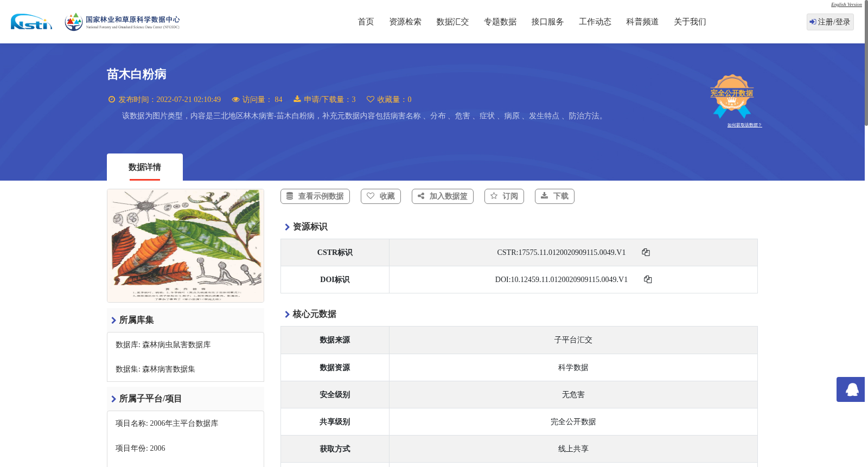Open 工作动态 page
The width and height of the screenshot is (868, 467).
click(595, 22)
